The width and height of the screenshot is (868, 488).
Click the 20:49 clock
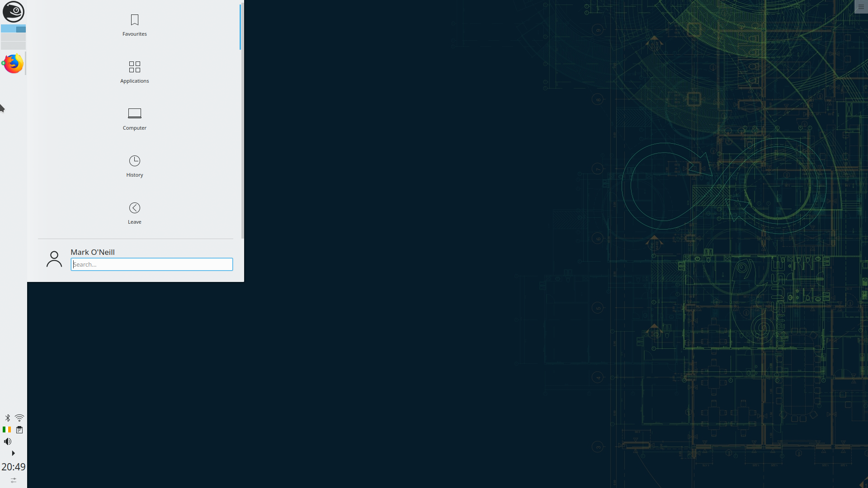coord(14,467)
